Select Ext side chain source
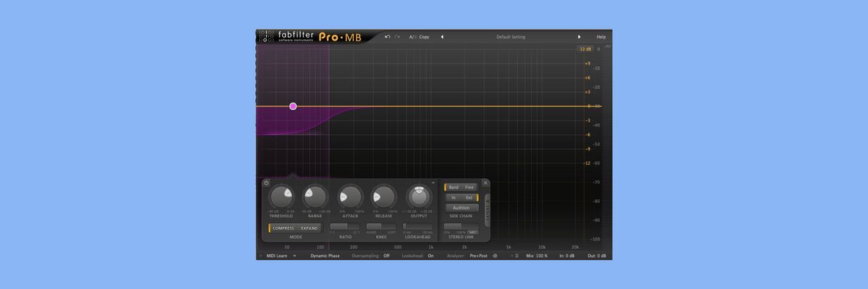Screen dimensions: 868x289 point(470,197)
